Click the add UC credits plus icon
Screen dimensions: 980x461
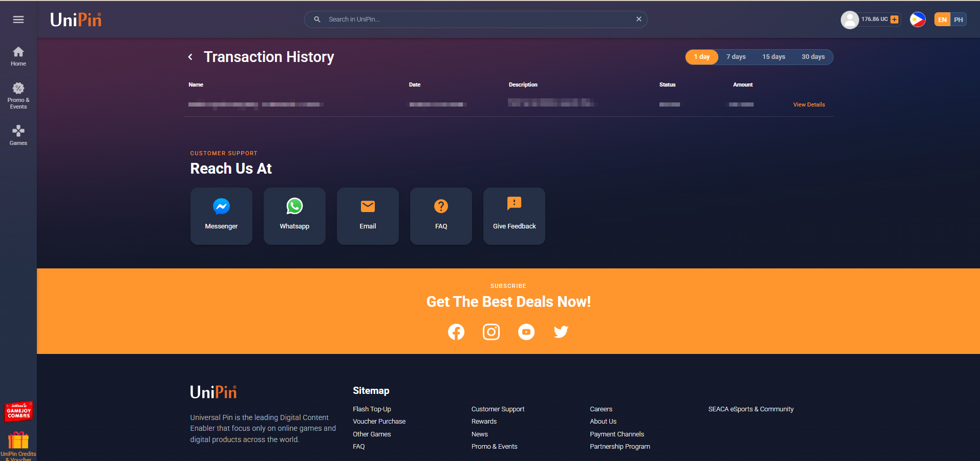tap(894, 19)
